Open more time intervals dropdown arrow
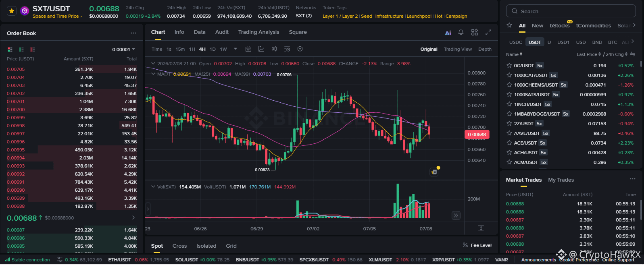The image size is (644, 265). 236,49
